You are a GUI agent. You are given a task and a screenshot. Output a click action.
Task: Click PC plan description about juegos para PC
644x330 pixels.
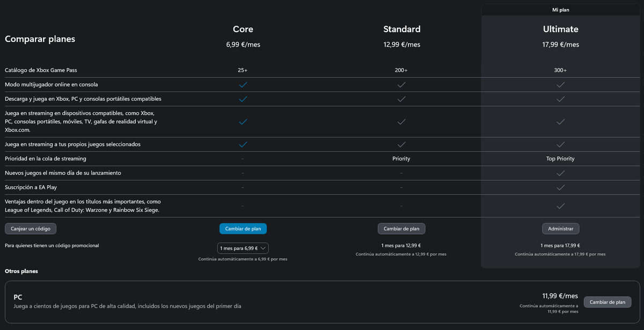pyautogui.click(x=127, y=306)
